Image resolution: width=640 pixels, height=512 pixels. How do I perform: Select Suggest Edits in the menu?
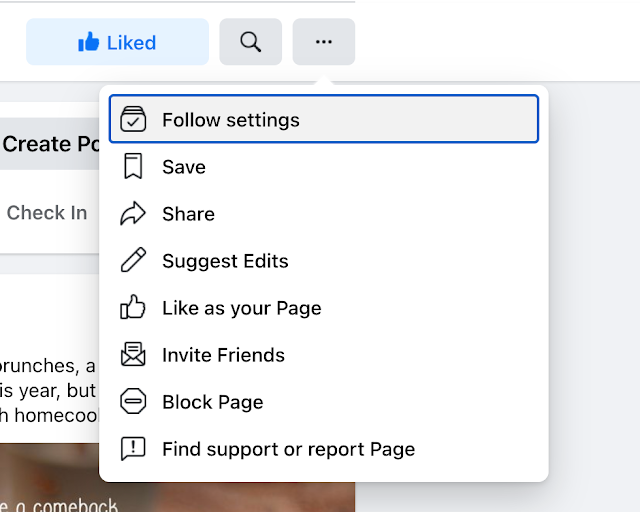(225, 261)
